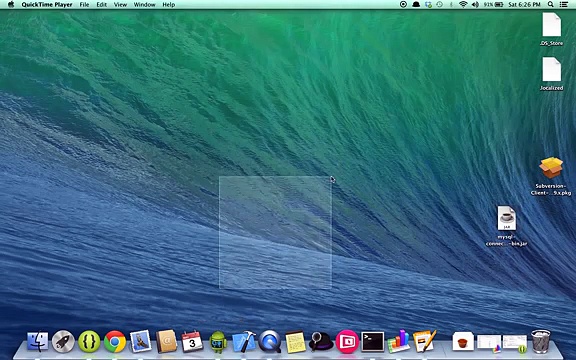Select Subversion Client pkg installer on desktop
The image size is (576, 360).
(551, 176)
